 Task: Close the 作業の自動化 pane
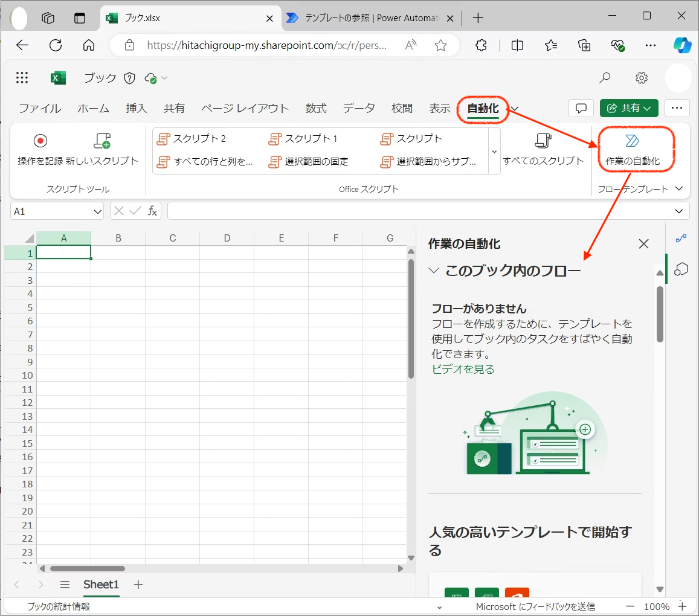644,244
